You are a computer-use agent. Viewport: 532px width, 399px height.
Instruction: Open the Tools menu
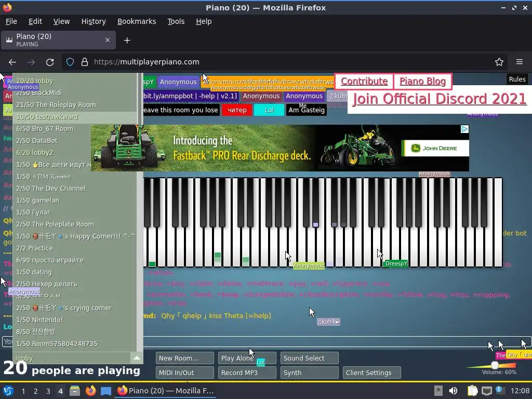click(x=176, y=21)
